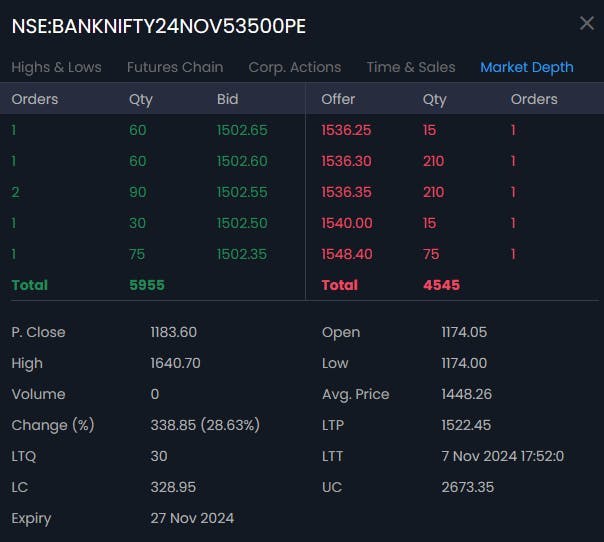604x542 pixels.
Task: Select offer price 1536.30
Action: (346, 161)
